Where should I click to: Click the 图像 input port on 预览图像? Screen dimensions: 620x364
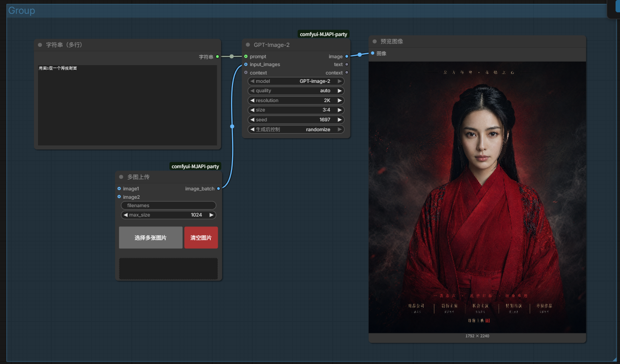(373, 53)
